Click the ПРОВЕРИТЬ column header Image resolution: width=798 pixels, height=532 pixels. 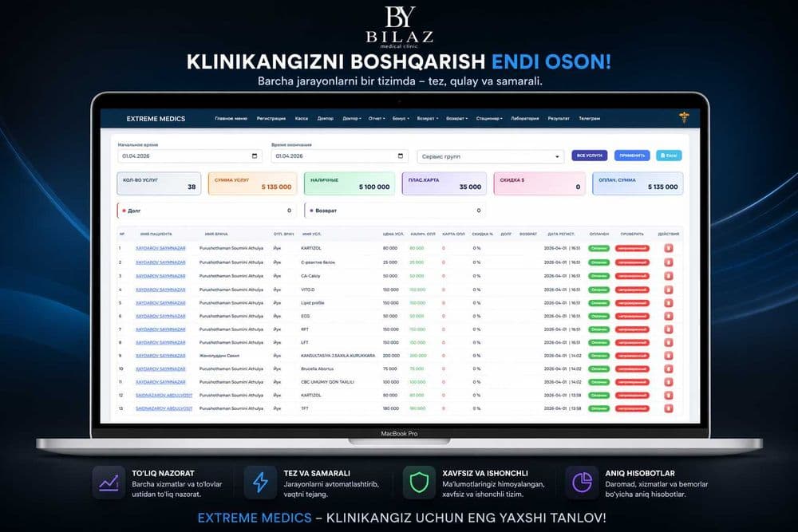pyautogui.click(x=632, y=234)
